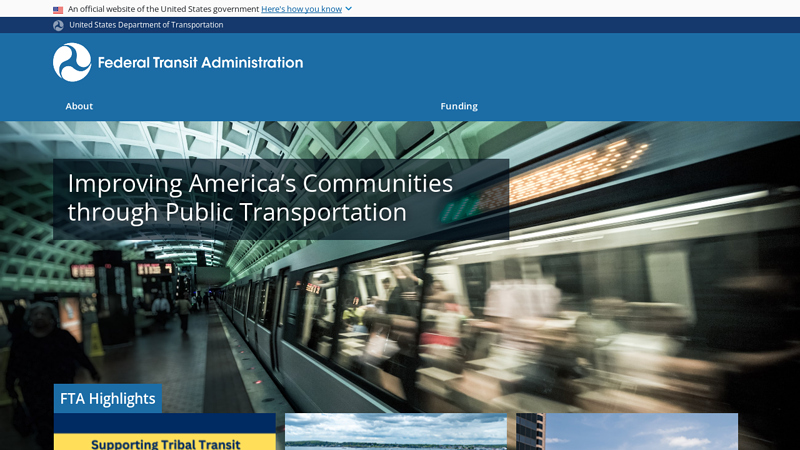Click the "Improving America's Communities" hero heading

point(260,198)
